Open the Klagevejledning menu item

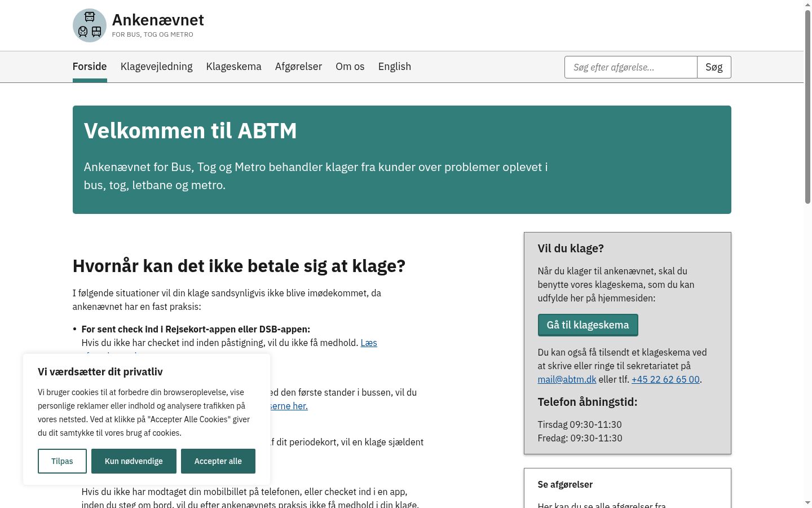tap(157, 67)
